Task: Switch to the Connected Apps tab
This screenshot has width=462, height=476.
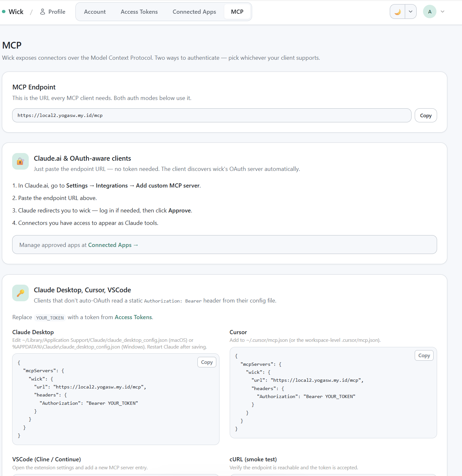Action: point(194,12)
